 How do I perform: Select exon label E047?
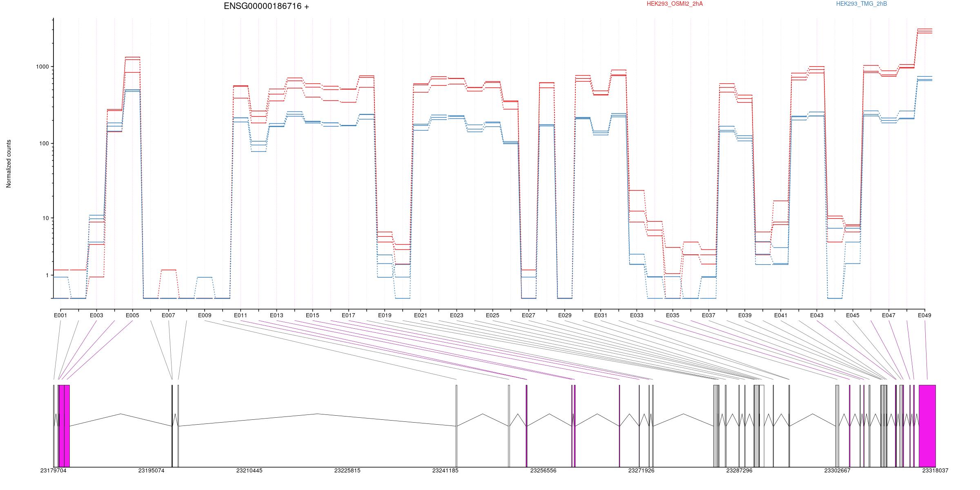[889, 315]
